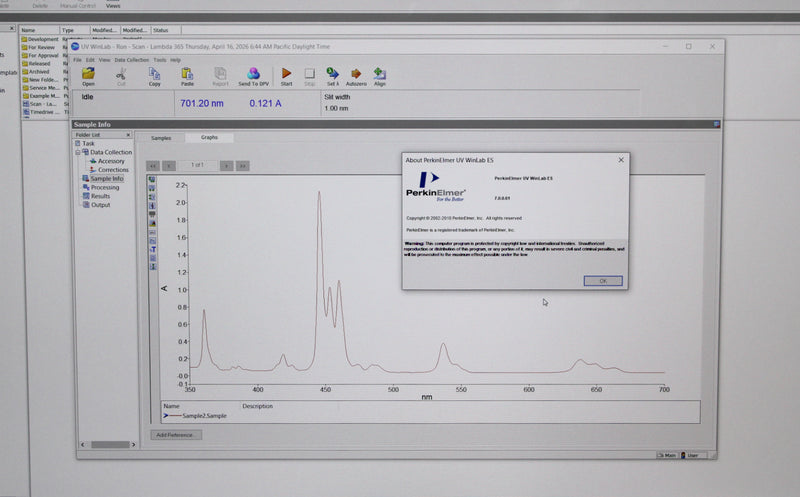Click the Folder List scrollbar left arrow

tap(83, 444)
